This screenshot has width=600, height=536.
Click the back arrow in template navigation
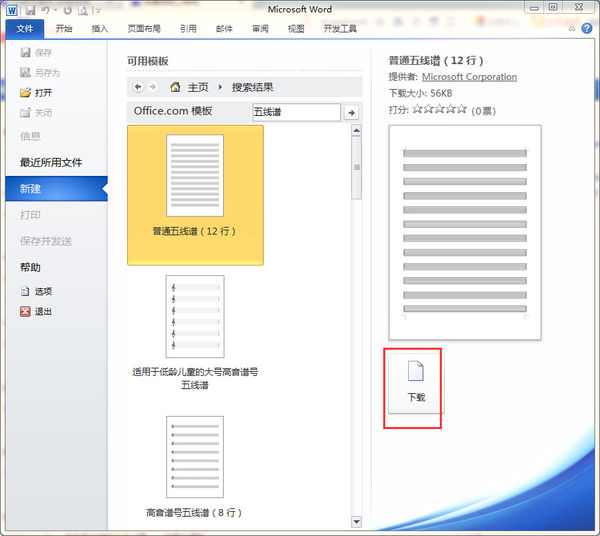click(138, 87)
